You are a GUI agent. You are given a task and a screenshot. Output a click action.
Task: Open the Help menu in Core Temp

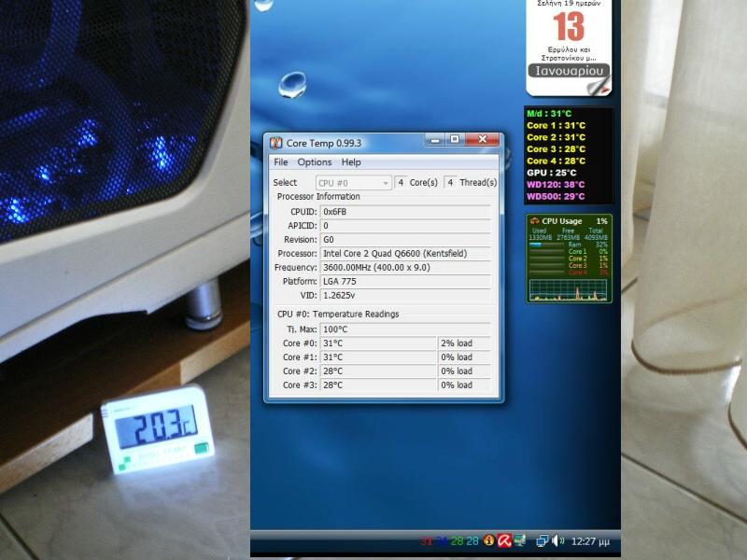coord(351,162)
